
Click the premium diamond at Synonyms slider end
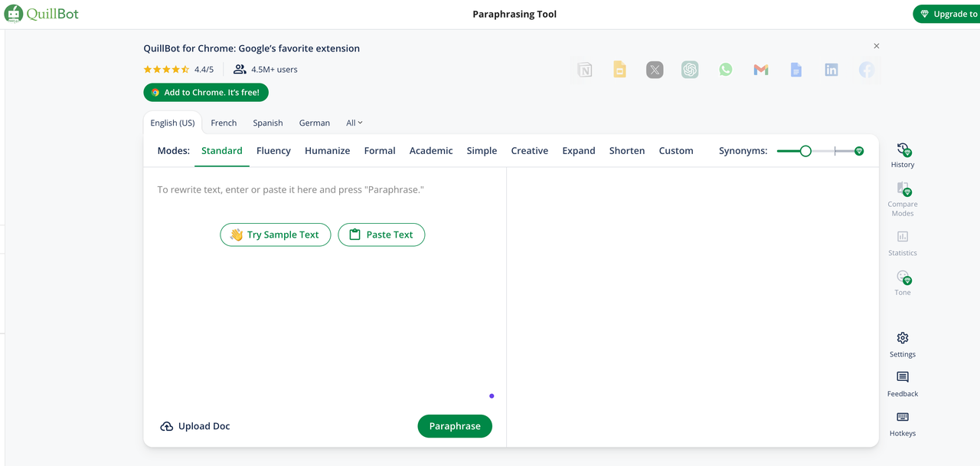pos(859,151)
